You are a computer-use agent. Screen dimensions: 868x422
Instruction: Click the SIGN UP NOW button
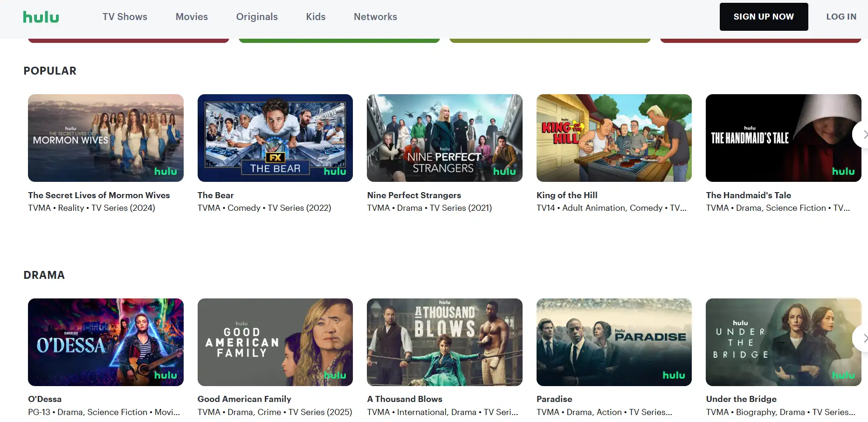(764, 17)
